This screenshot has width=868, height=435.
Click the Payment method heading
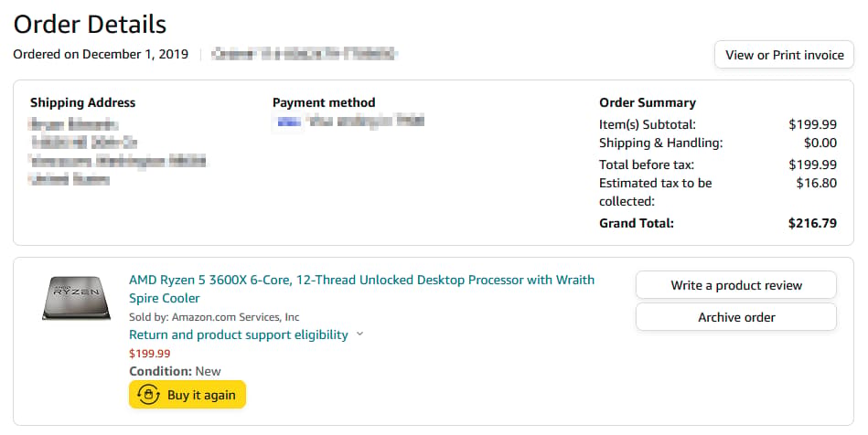(324, 102)
